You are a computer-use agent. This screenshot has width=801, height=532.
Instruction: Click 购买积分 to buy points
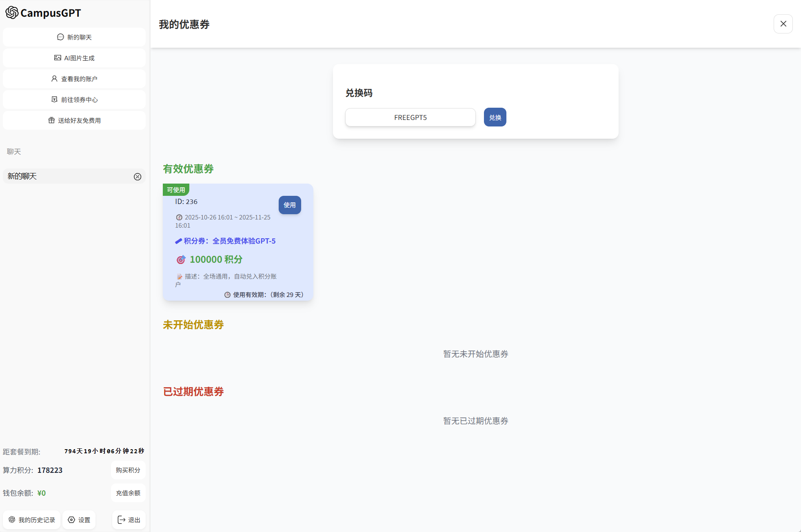point(128,470)
